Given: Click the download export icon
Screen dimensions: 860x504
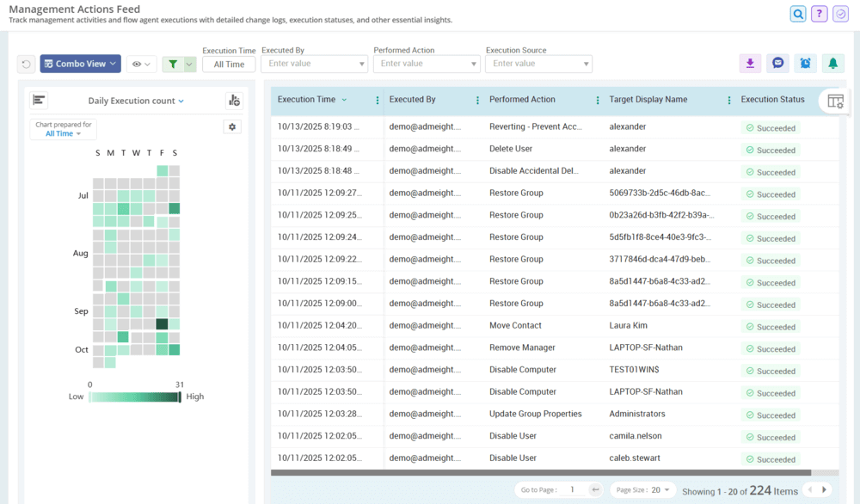Looking at the screenshot, I should (748, 63).
